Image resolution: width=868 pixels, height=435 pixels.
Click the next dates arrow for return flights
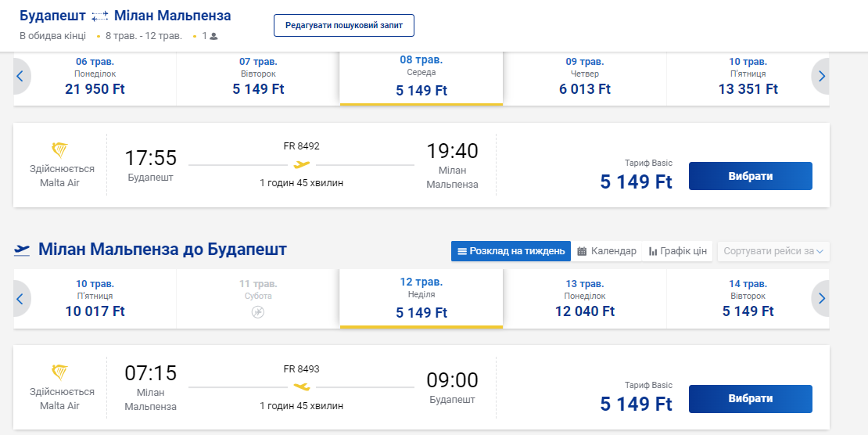(821, 298)
